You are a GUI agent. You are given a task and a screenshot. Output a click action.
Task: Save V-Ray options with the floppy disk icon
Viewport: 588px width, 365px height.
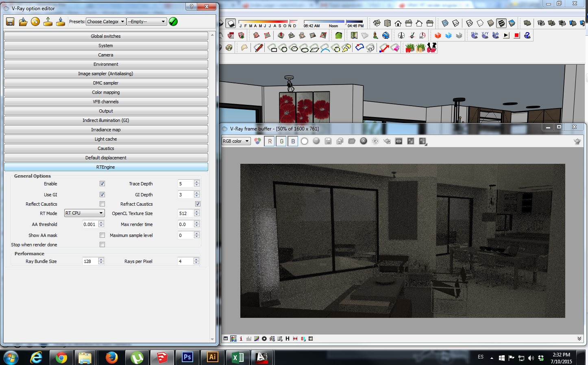(x=10, y=22)
